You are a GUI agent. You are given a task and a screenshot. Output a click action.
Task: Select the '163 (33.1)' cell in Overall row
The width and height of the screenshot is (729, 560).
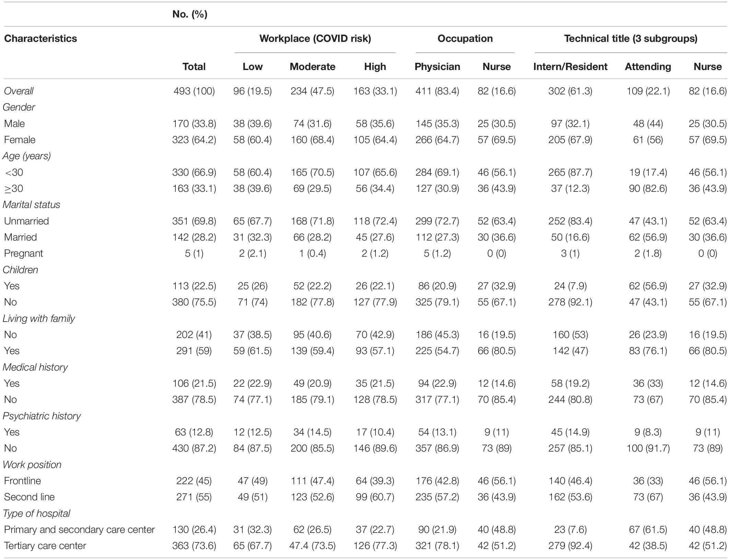(375, 91)
